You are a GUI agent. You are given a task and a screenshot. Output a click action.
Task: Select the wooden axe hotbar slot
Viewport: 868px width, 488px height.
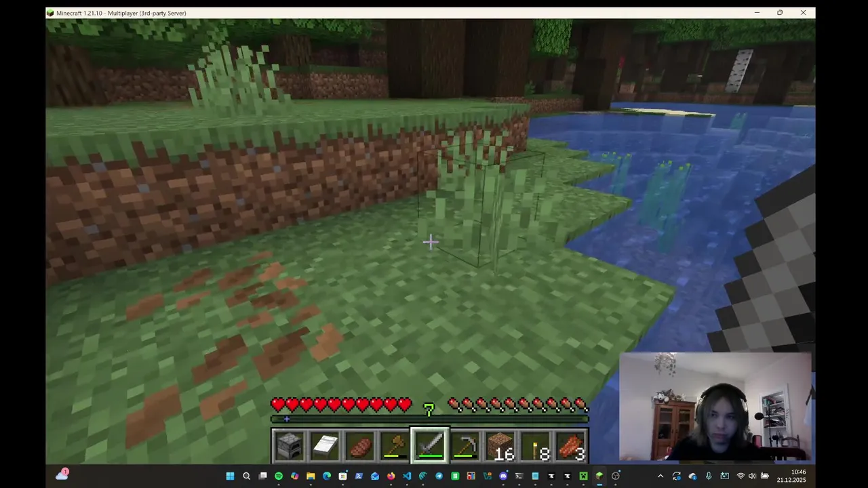(395, 445)
